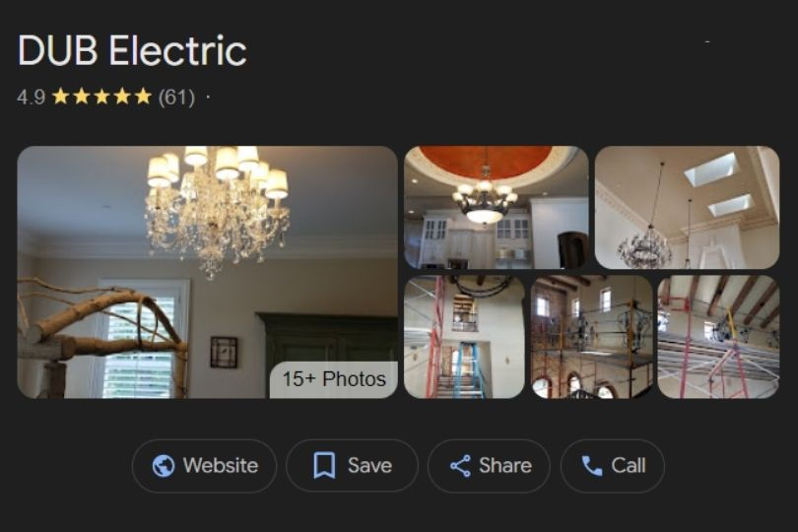
Task: Open the brick wall scaffolding photo
Action: [591, 337]
